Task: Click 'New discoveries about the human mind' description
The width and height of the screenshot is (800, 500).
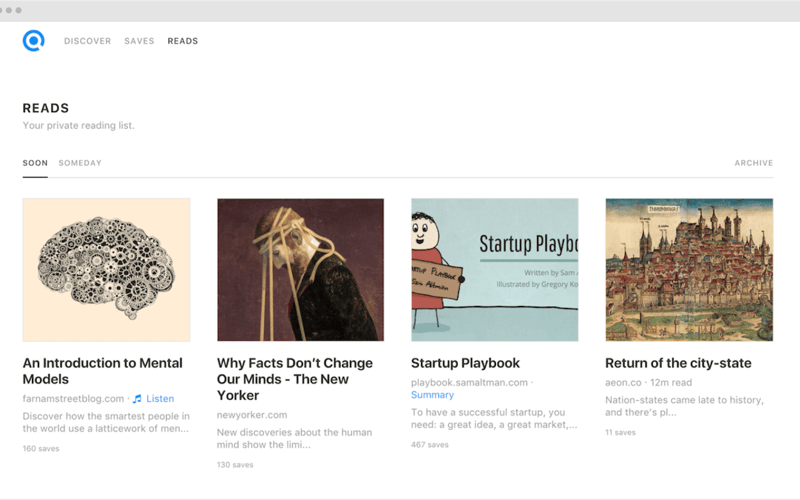Action: pyautogui.click(x=294, y=438)
